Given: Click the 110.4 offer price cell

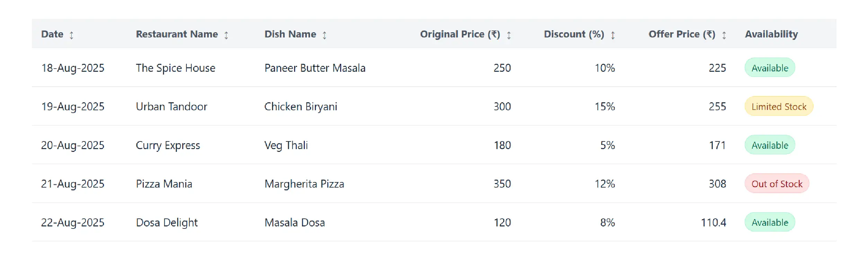Looking at the screenshot, I should [x=713, y=222].
